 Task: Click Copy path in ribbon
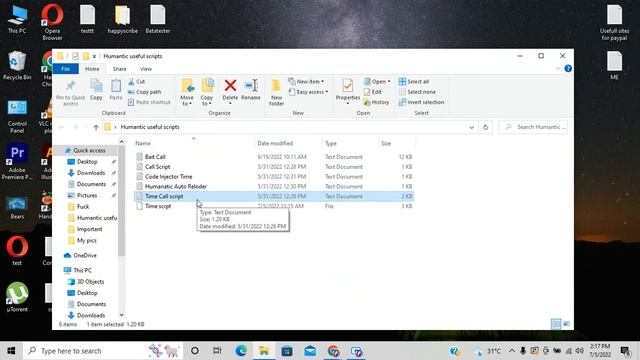pos(144,92)
